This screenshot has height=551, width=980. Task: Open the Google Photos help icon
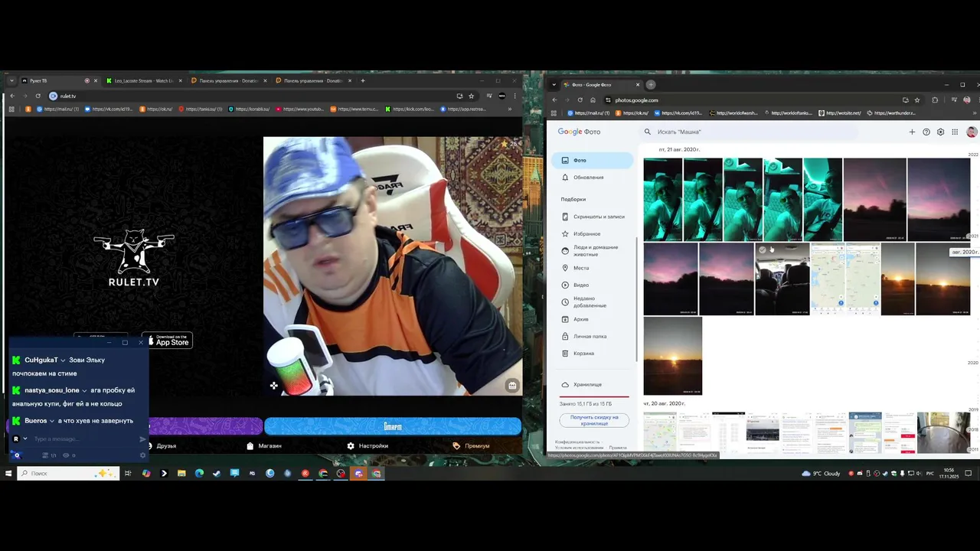(926, 132)
